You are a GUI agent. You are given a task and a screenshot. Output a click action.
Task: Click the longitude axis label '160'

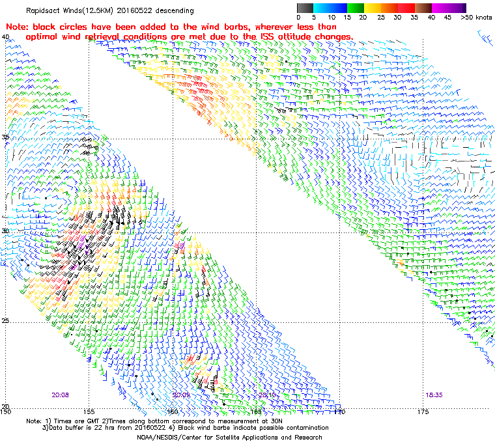tap(173, 412)
